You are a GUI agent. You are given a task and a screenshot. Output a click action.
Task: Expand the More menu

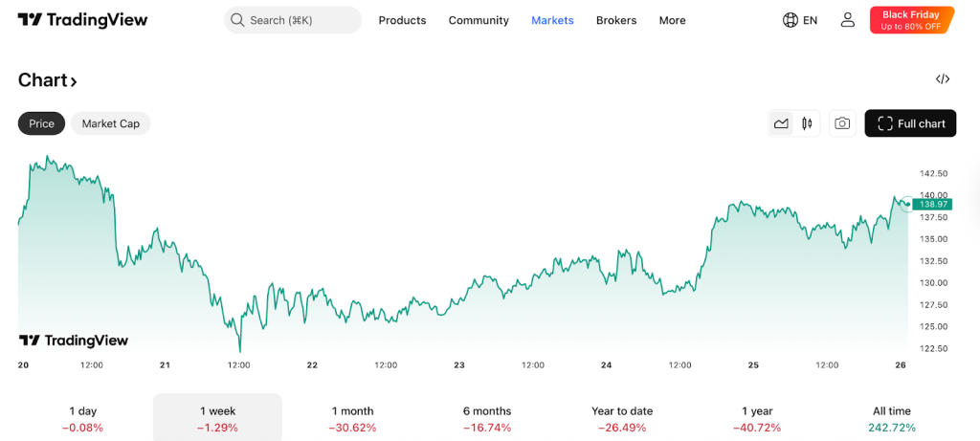672,20
